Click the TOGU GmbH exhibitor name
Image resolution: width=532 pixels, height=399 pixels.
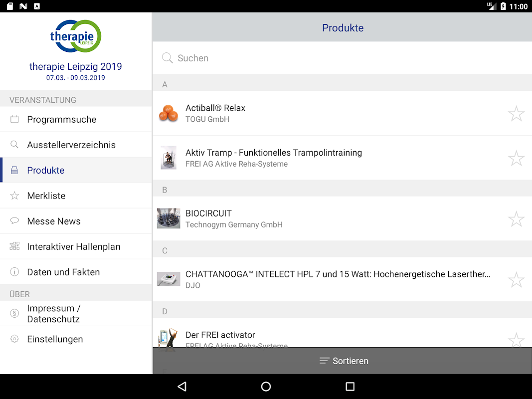point(207,119)
